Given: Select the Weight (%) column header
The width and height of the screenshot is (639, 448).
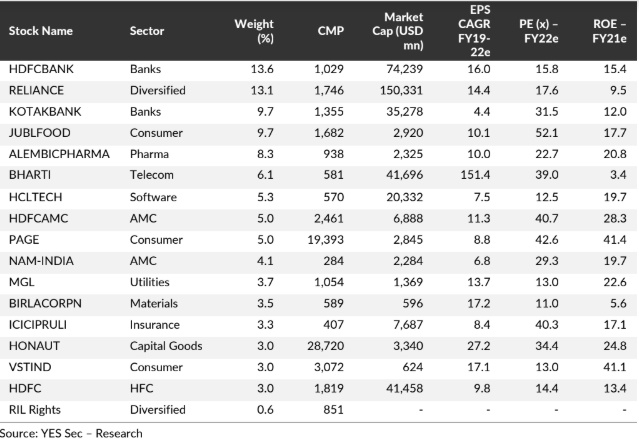Looking at the screenshot, I should coord(254,31).
